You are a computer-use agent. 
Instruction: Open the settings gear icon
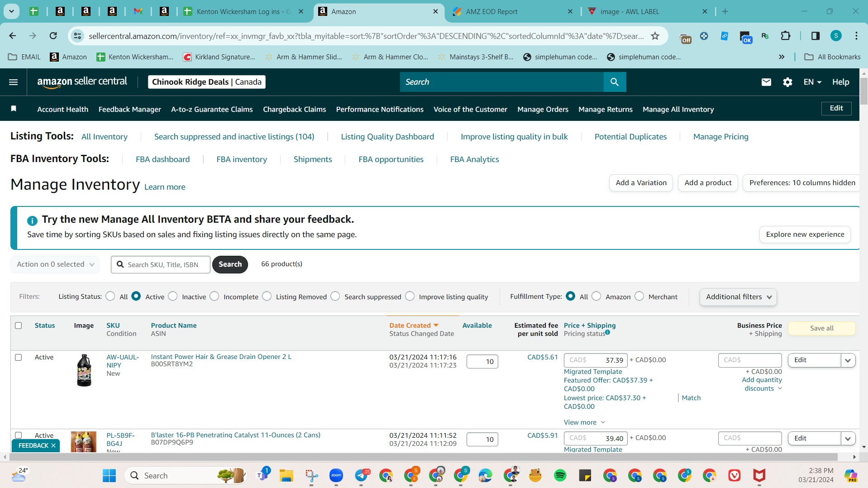(787, 82)
